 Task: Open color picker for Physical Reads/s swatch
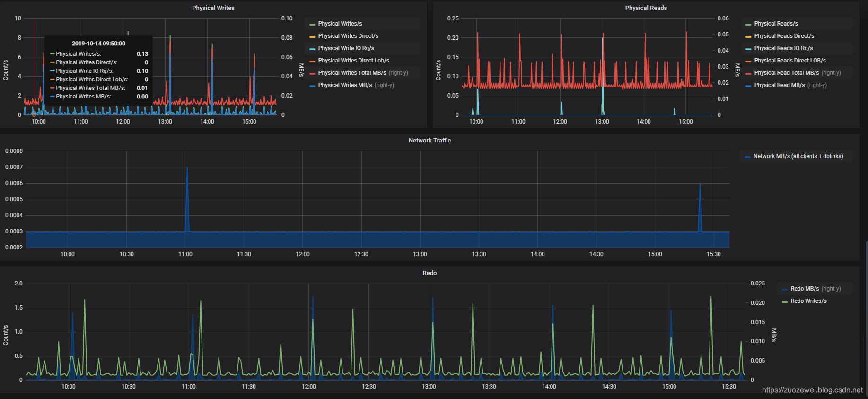[x=748, y=24]
